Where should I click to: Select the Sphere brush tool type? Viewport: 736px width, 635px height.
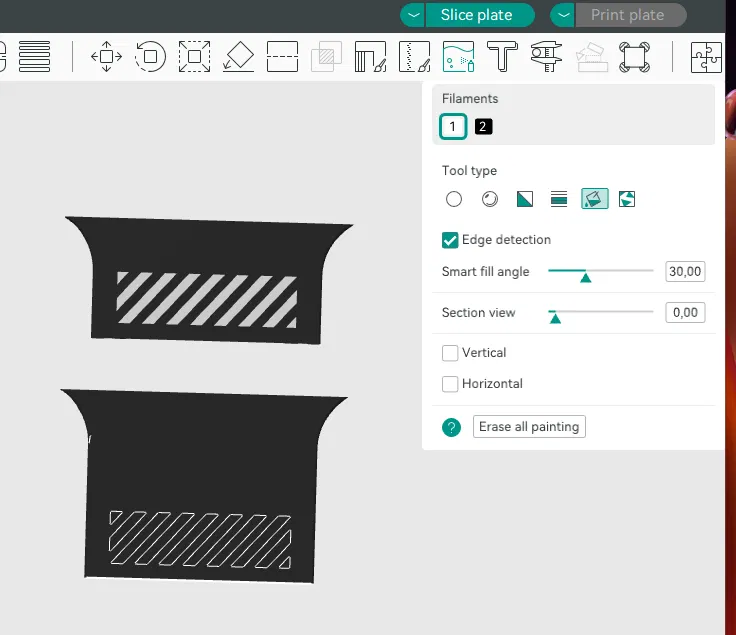click(490, 199)
